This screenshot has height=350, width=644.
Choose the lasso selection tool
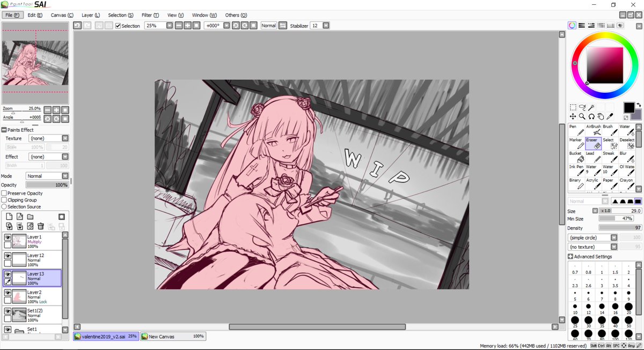582,107
